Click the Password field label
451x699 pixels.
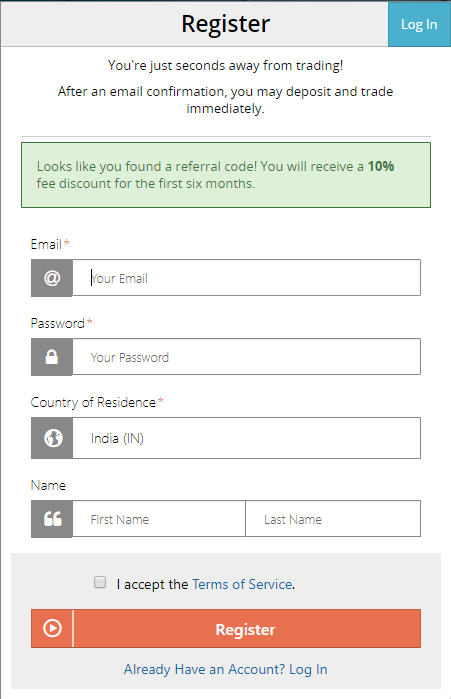[x=57, y=323]
